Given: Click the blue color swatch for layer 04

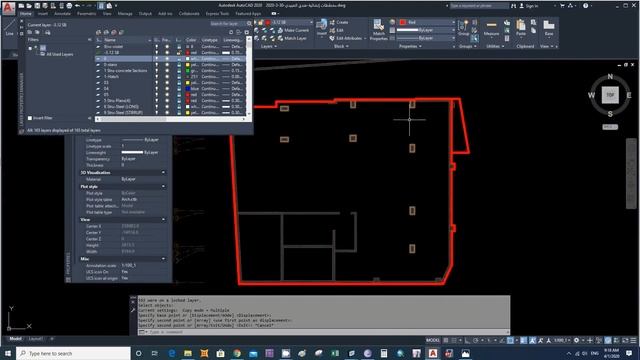Looking at the screenshot, I should pos(188,89).
